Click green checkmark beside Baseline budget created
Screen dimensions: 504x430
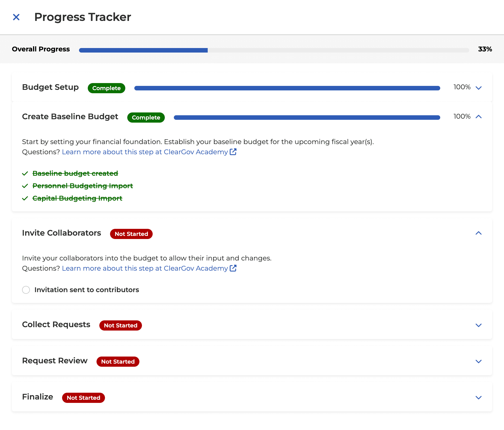point(25,173)
